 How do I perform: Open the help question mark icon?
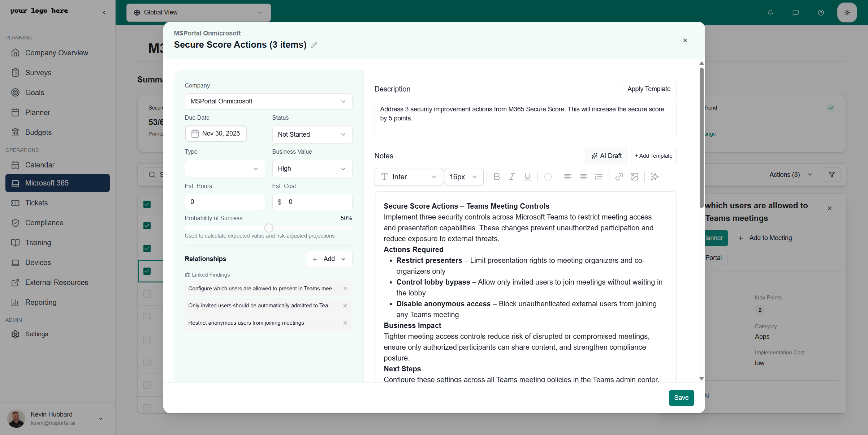[821, 12]
